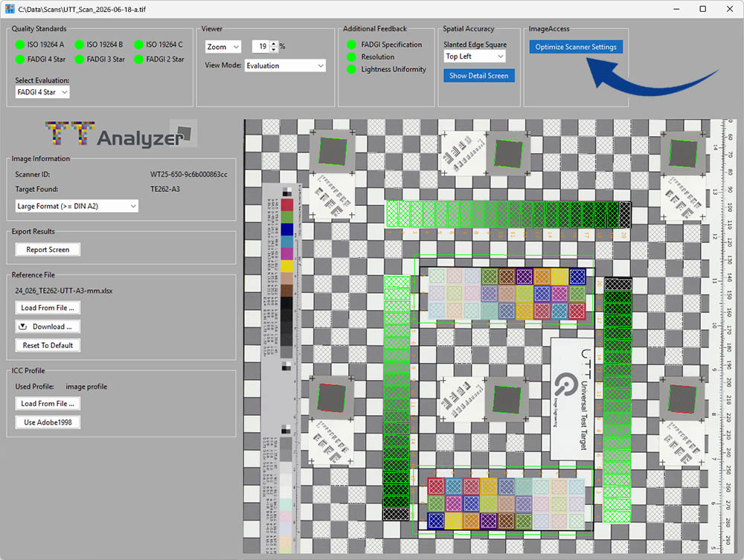The height and width of the screenshot is (560, 744).
Task: Click the red patch in the vertical color strip
Action: pyautogui.click(x=287, y=205)
